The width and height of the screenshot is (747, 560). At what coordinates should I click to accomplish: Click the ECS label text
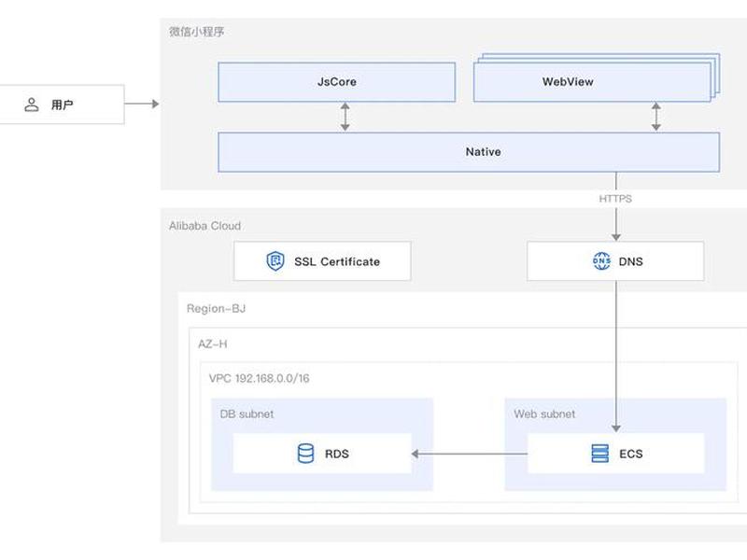click(631, 454)
